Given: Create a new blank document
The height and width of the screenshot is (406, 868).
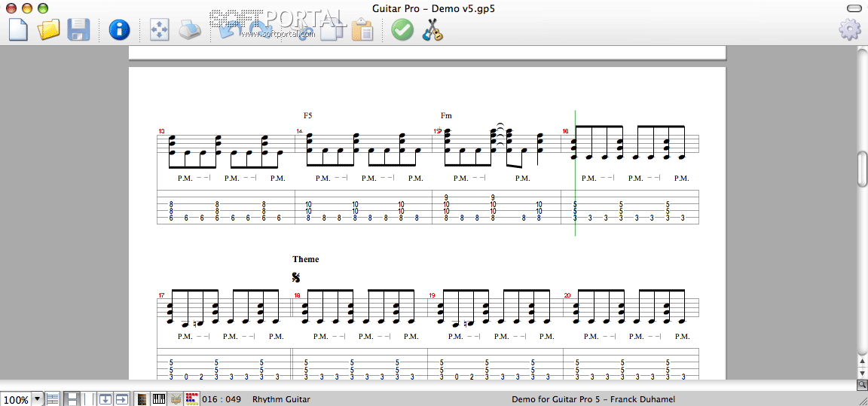Looking at the screenshot, I should 18,29.
